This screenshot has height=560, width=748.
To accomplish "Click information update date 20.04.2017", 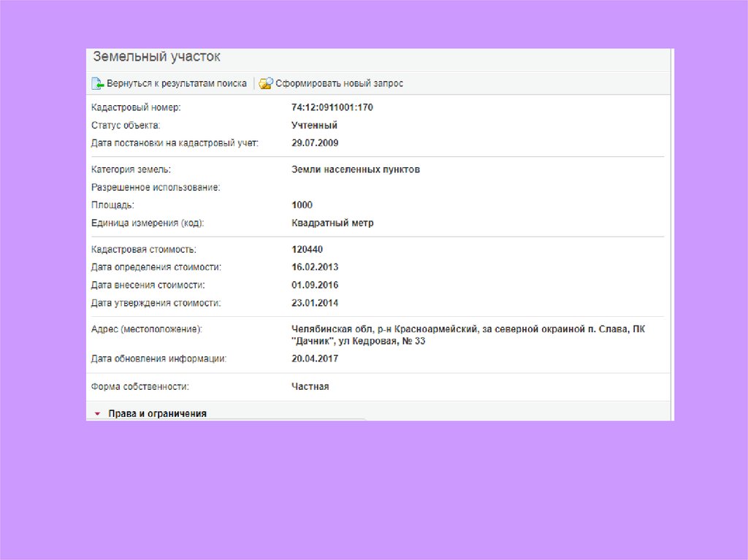I will pos(315,358).
